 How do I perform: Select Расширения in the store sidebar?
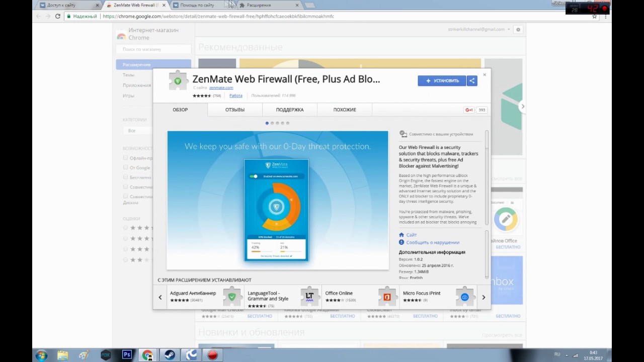[153, 65]
